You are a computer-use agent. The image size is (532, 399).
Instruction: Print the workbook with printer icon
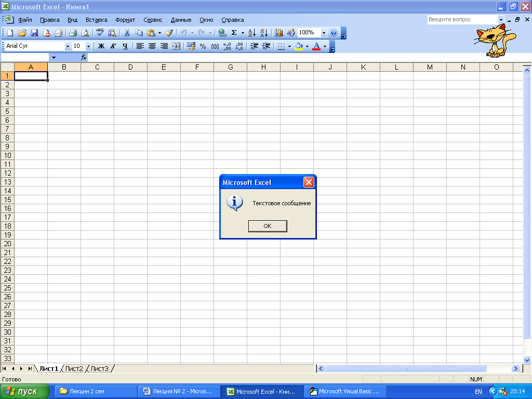(x=73, y=33)
